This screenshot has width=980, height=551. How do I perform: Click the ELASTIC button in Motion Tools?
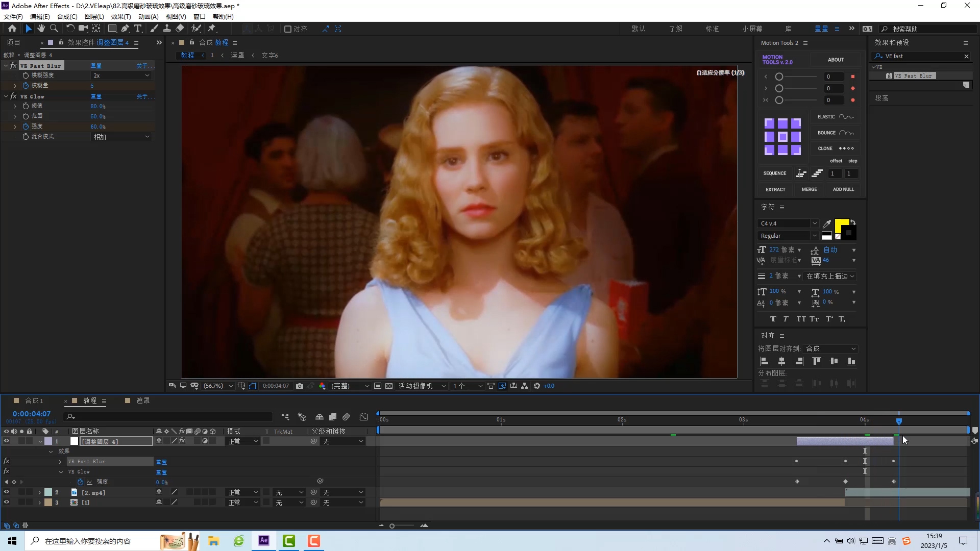tap(835, 117)
